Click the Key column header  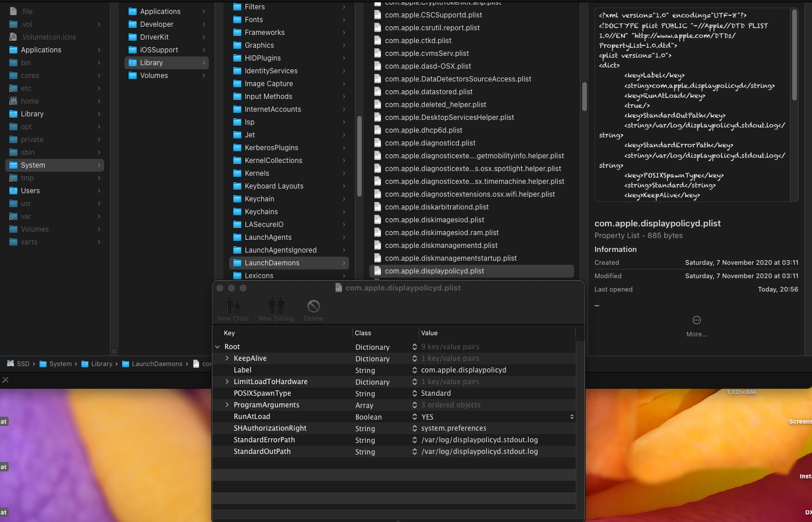click(229, 333)
